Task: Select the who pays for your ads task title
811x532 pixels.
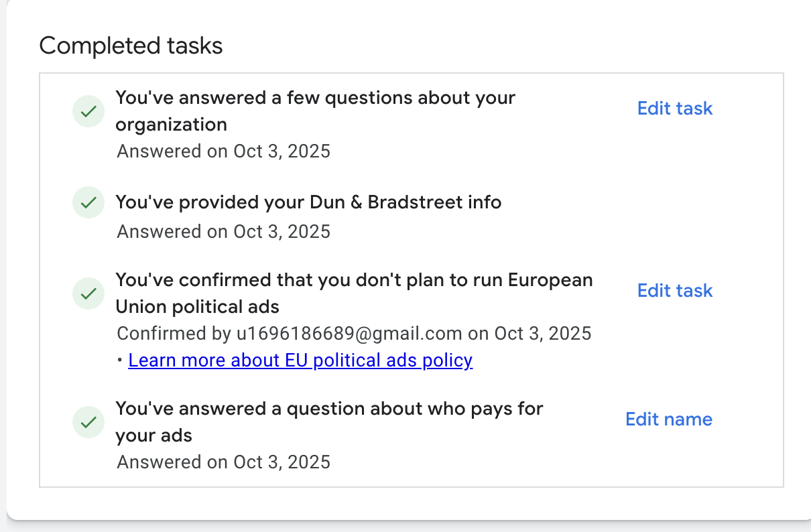Action: click(x=328, y=421)
